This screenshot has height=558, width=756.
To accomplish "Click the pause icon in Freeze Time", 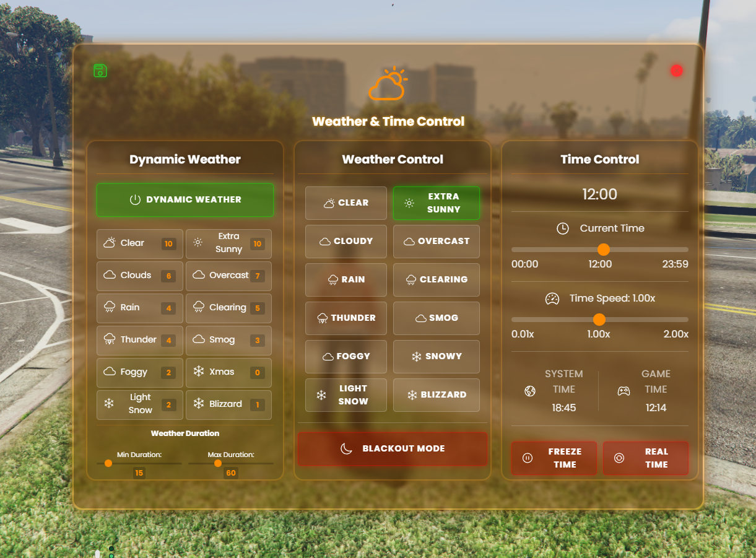I will point(528,458).
